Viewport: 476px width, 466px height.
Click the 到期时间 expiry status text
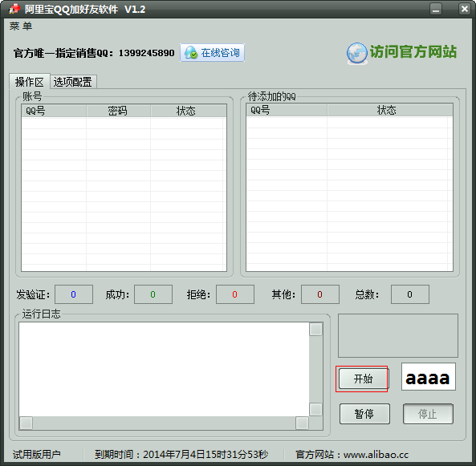point(181,454)
